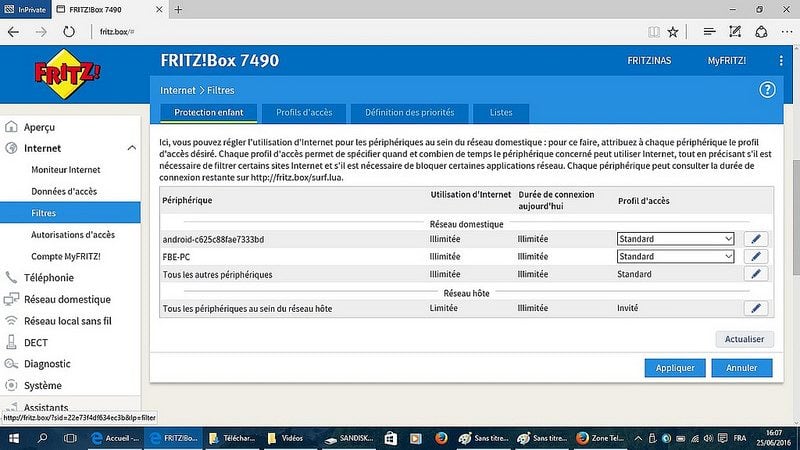Open the Définition des priorités tab

pos(410,113)
